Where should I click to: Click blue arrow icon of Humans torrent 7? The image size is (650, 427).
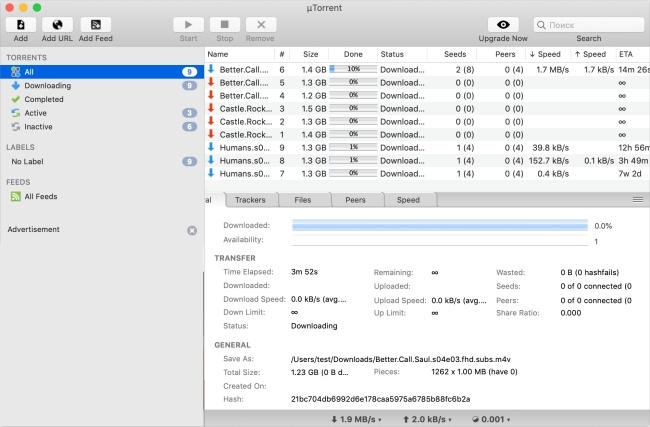[211, 173]
